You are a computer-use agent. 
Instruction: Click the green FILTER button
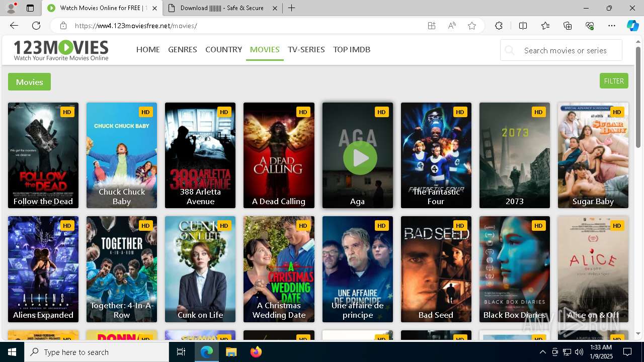coord(614,81)
